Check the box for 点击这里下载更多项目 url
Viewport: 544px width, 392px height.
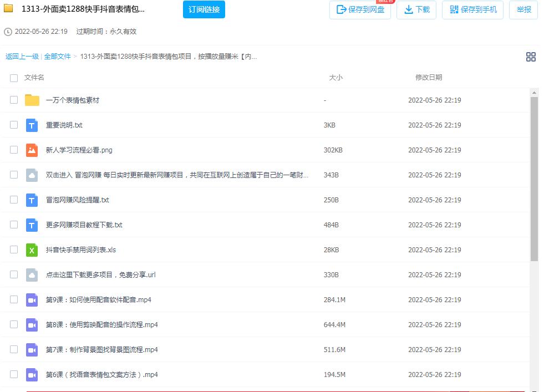(14, 275)
